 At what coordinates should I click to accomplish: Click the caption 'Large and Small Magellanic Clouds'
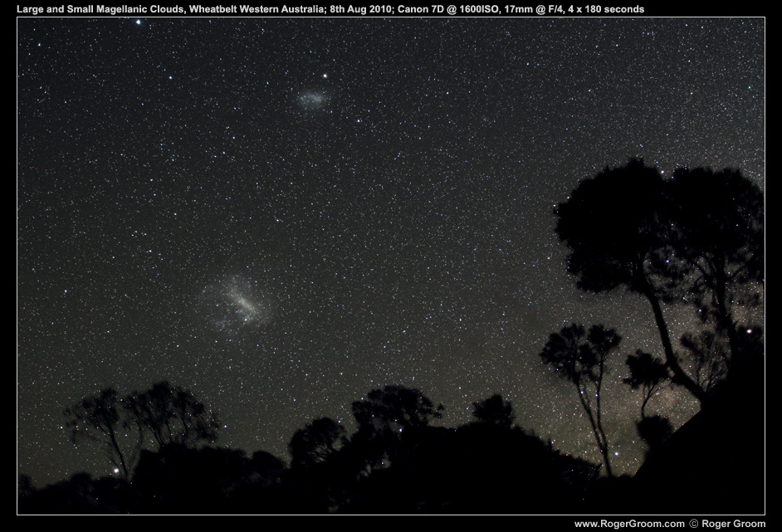coord(100,9)
